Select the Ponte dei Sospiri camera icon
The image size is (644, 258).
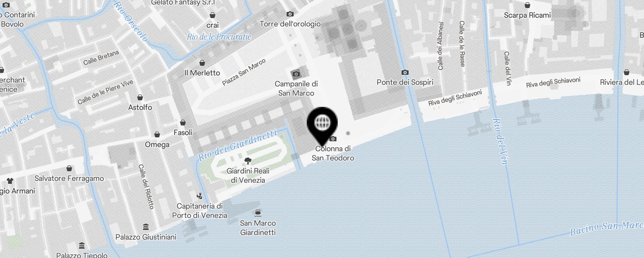tap(405, 73)
